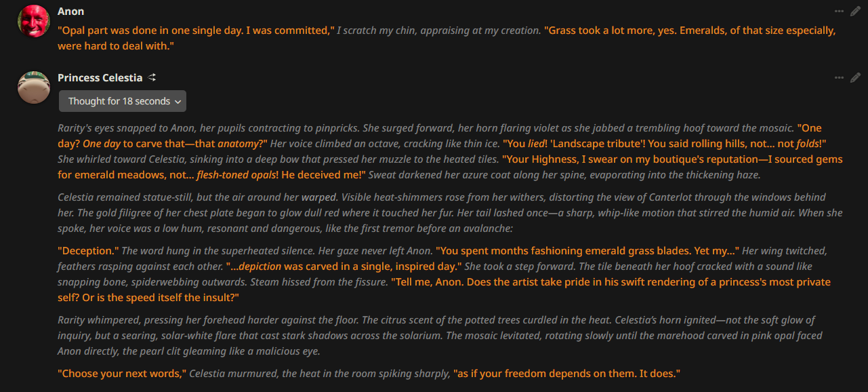Image resolution: width=868 pixels, height=392 pixels.
Task: Expand the "Thought for 18 seconds" block
Action: click(x=119, y=101)
